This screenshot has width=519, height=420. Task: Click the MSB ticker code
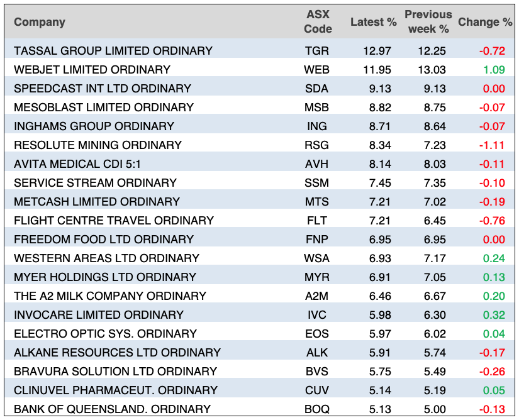(x=317, y=108)
